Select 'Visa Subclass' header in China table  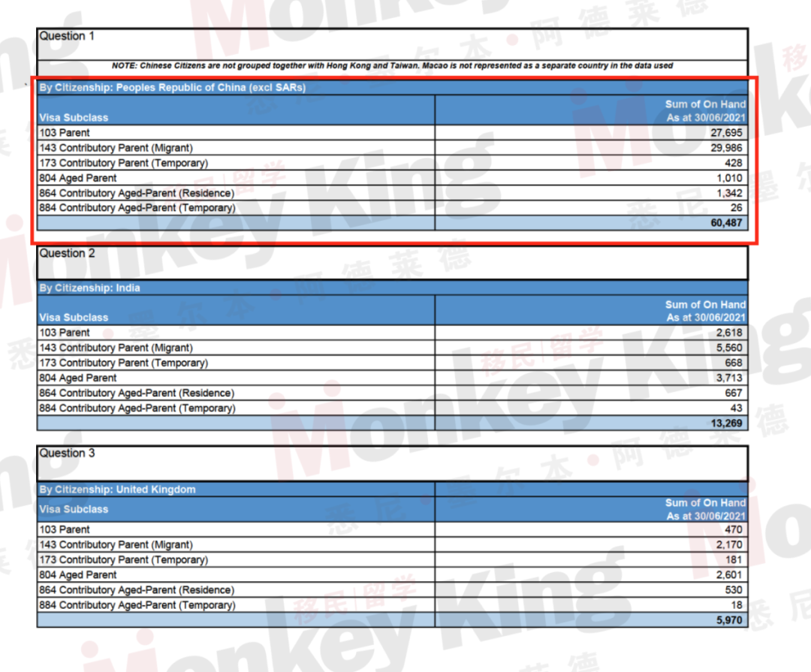(x=74, y=117)
